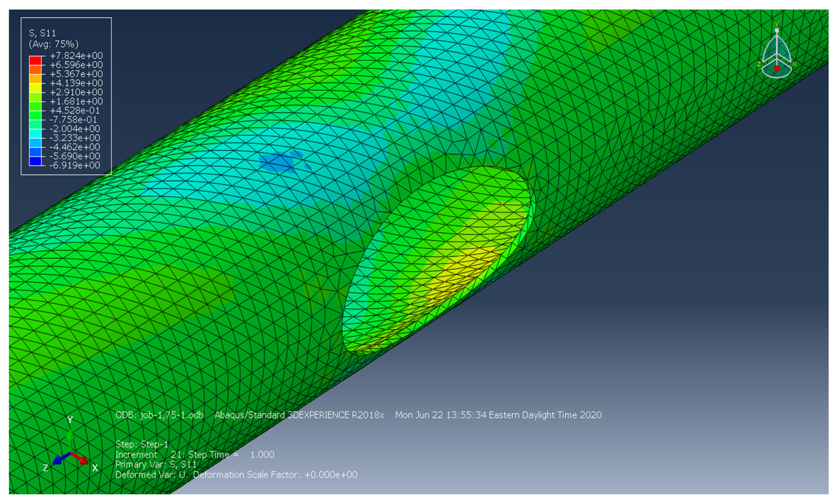Click the bottom arc plane of view compass
839x504 pixels.
pos(777,74)
